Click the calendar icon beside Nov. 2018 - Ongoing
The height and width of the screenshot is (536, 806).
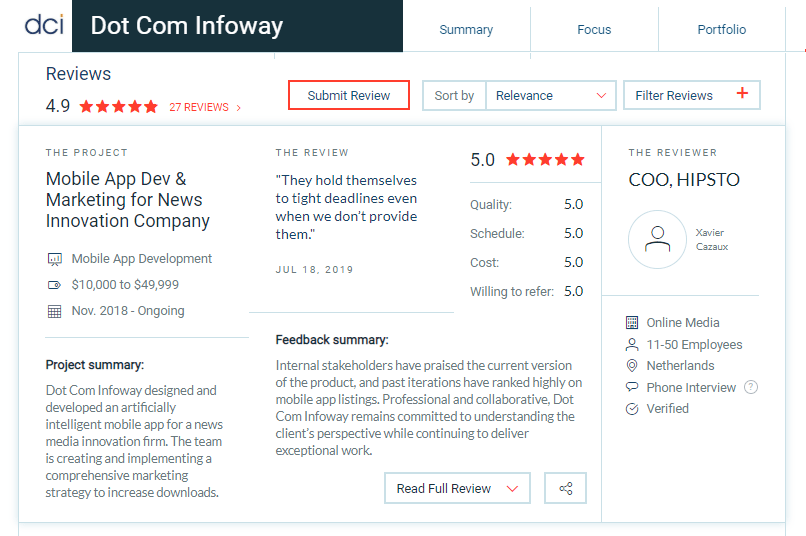(54, 311)
